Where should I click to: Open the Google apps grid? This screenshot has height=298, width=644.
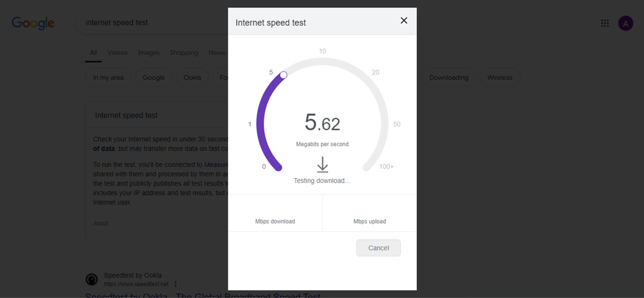click(x=605, y=23)
